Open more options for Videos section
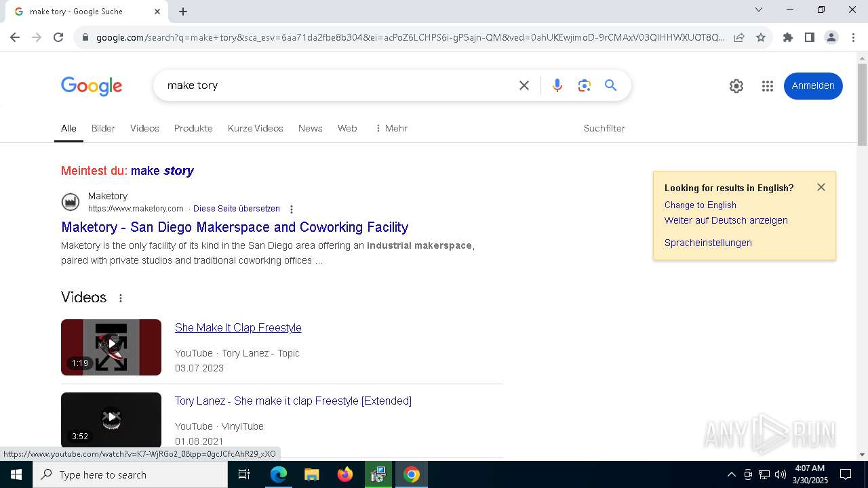 [x=121, y=298]
